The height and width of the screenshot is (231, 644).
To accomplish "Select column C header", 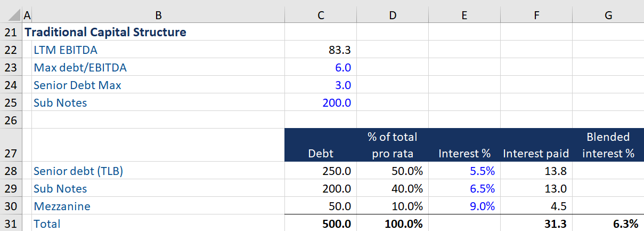I will 321,15.
